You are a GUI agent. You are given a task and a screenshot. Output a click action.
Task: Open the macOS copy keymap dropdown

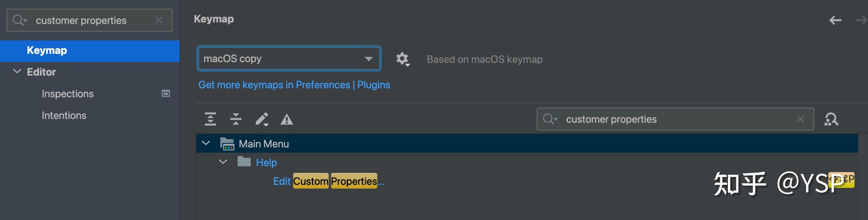pyautogui.click(x=289, y=58)
